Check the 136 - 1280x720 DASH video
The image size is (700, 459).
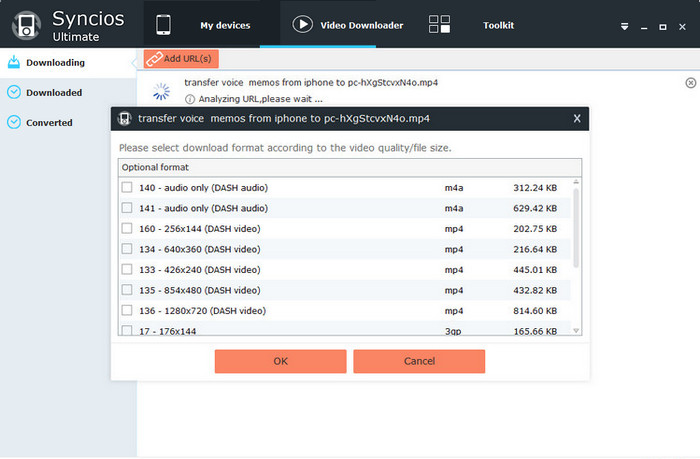127,310
